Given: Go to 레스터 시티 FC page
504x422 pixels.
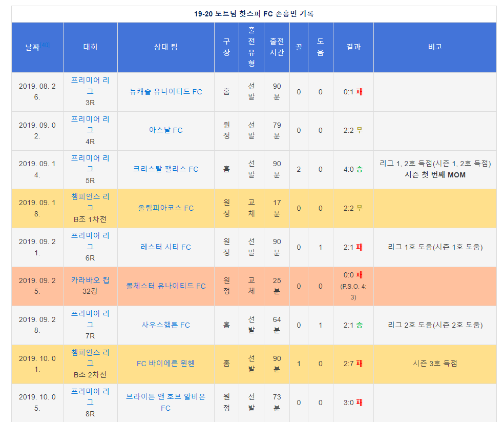Looking at the screenshot, I should coord(166,247).
